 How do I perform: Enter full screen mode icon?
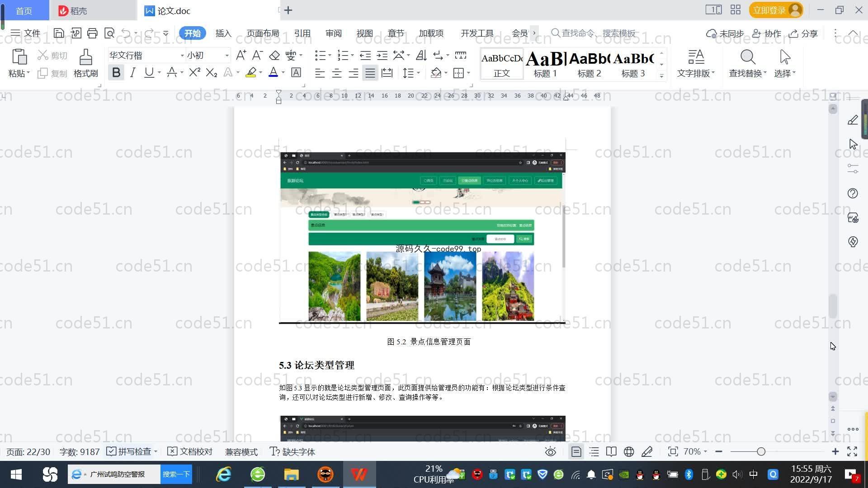click(x=852, y=451)
